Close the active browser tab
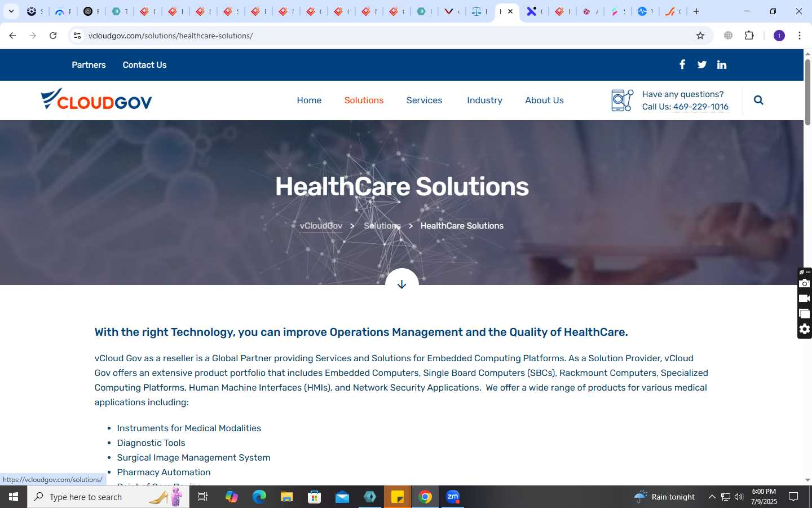 point(510,11)
